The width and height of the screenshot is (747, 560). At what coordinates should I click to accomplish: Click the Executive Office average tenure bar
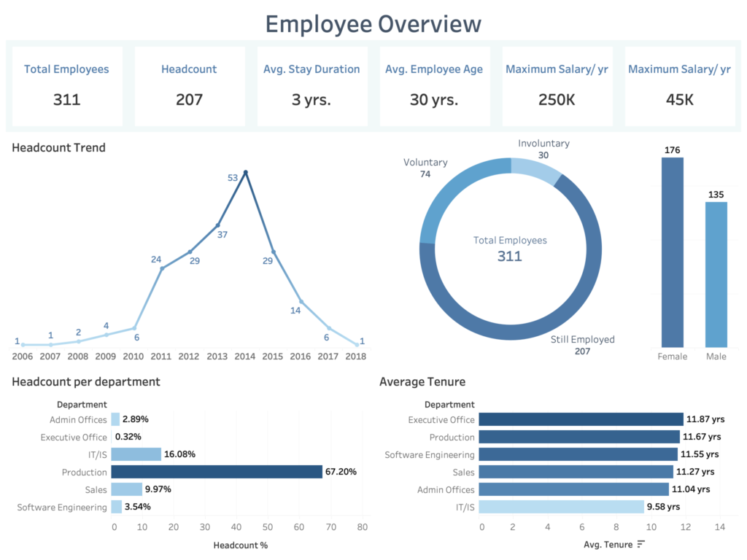point(581,419)
